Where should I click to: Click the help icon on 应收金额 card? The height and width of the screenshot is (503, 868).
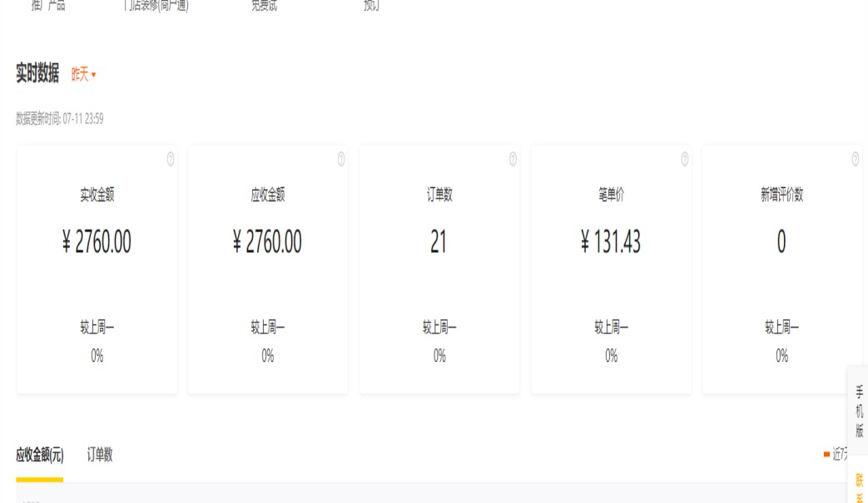coord(341,159)
